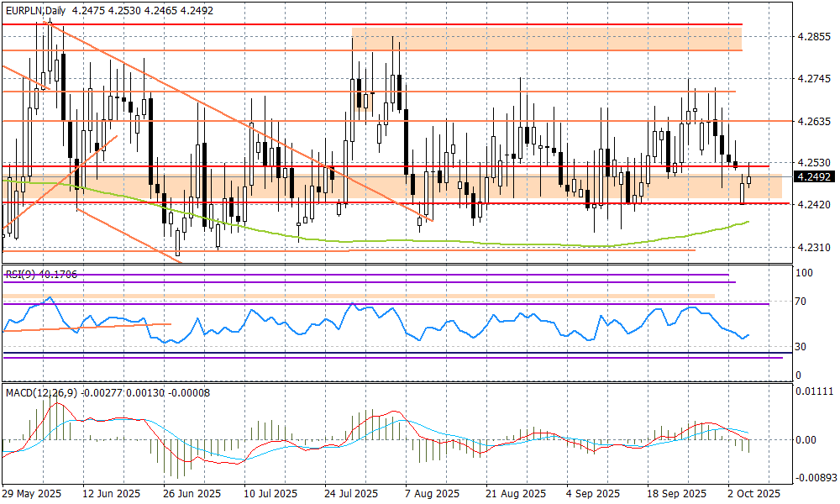Click the EURPLN,Daily chart title
This screenshot has width=840, height=504.
(x=34, y=10)
